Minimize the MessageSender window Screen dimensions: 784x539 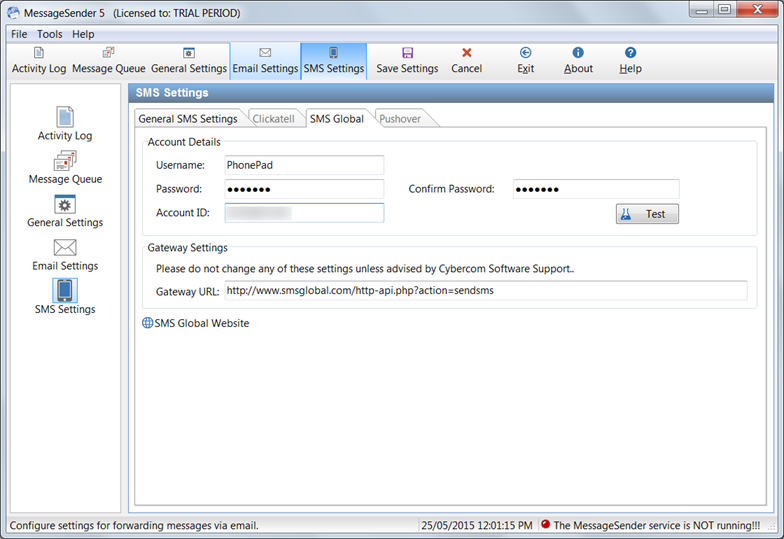tap(702, 10)
